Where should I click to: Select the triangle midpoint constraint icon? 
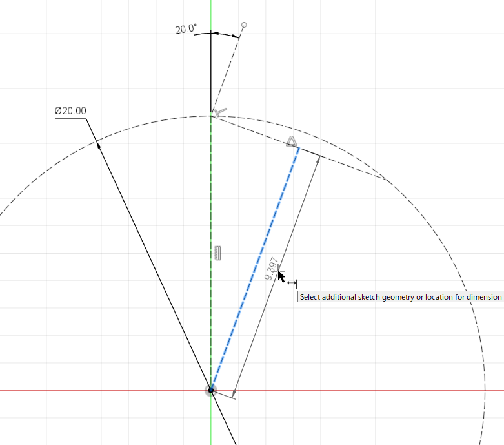pyautogui.click(x=292, y=141)
